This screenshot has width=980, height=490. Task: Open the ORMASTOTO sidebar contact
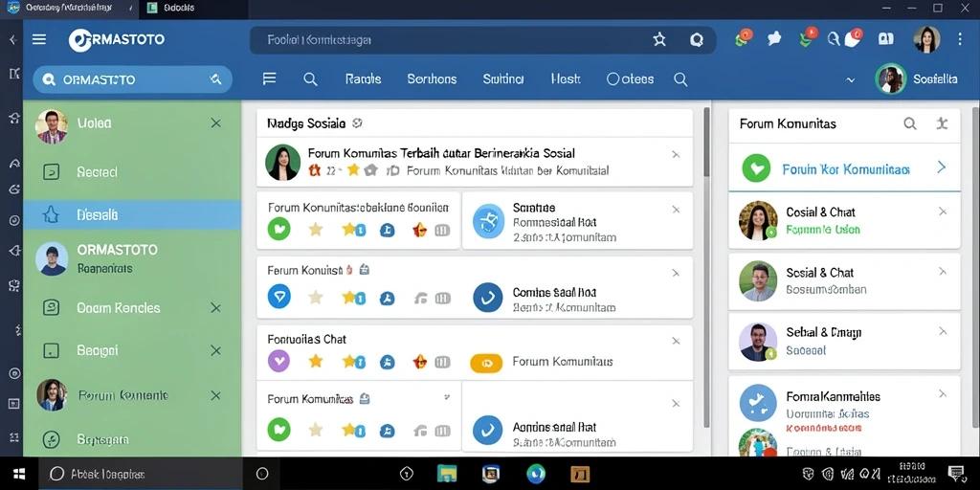click(x=132, y=258)
